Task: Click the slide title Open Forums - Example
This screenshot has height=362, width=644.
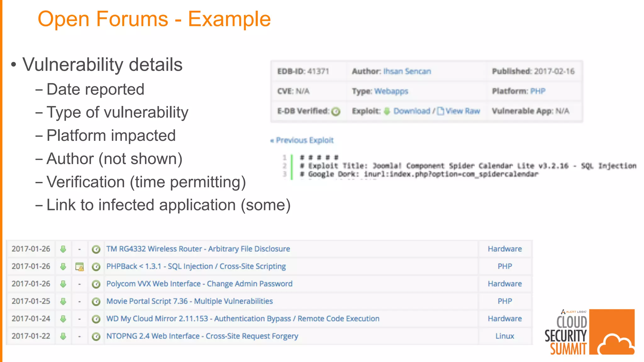Action: 154,19
